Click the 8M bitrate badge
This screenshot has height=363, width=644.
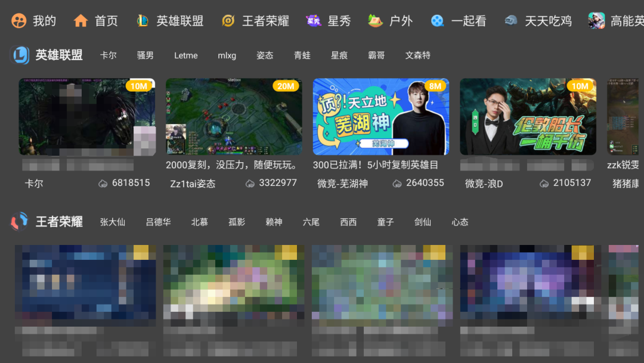tap(435, 86)
